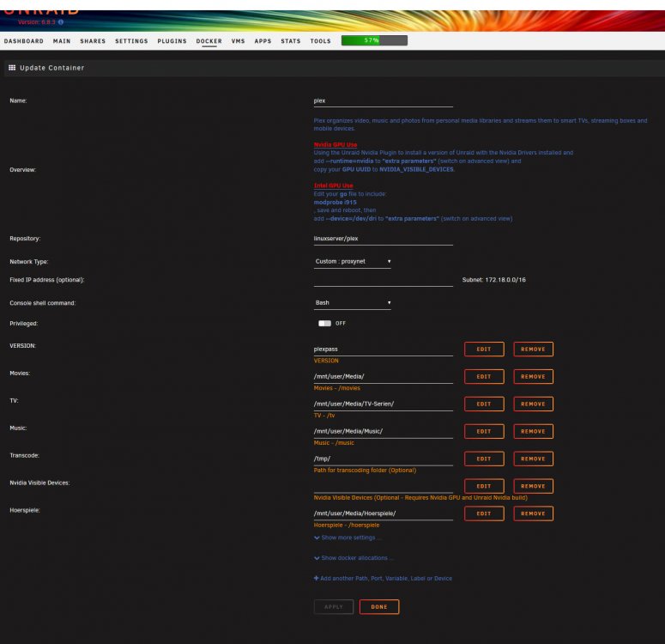
Task: Remove the VERSION variable
Action: 533,349
